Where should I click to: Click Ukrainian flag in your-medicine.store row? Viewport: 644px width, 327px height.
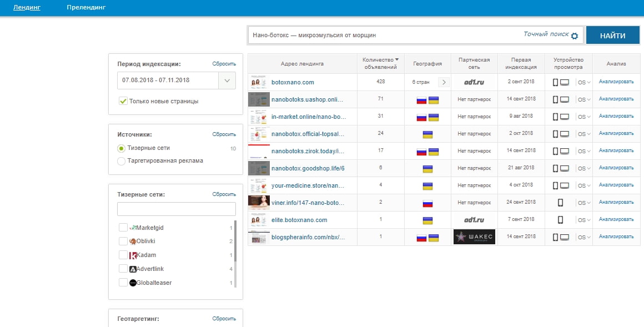point(427,186)
